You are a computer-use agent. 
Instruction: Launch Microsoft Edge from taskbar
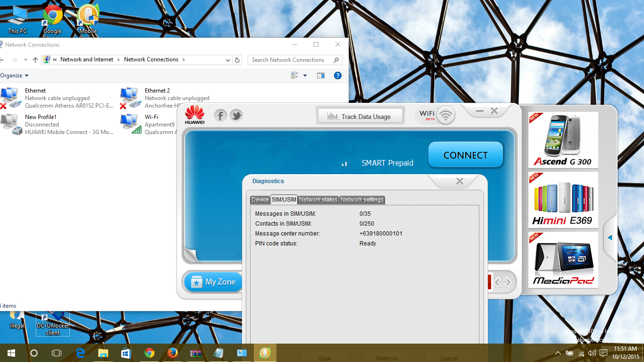(80, 353)
